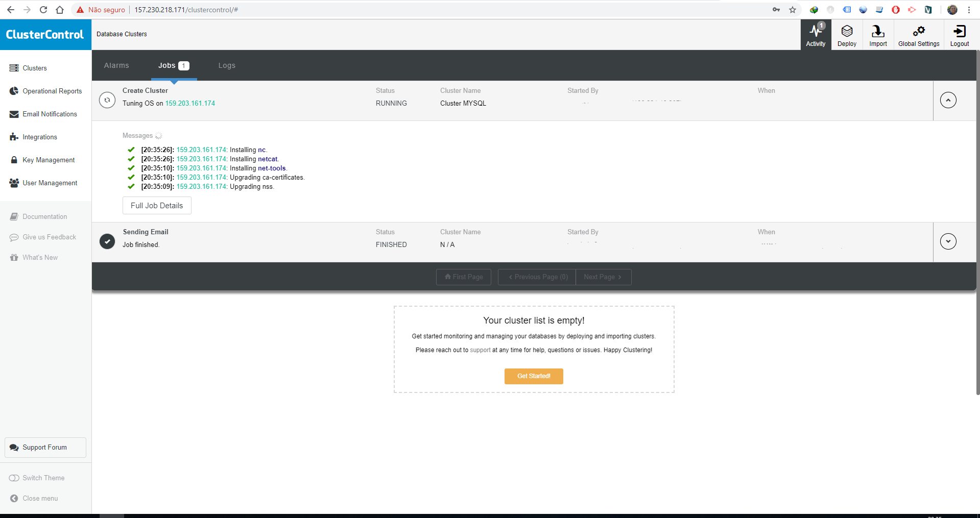Viewport: 980px width, 518px height.
Task: Switch to the Alarms tab
Action: (116, 65)
